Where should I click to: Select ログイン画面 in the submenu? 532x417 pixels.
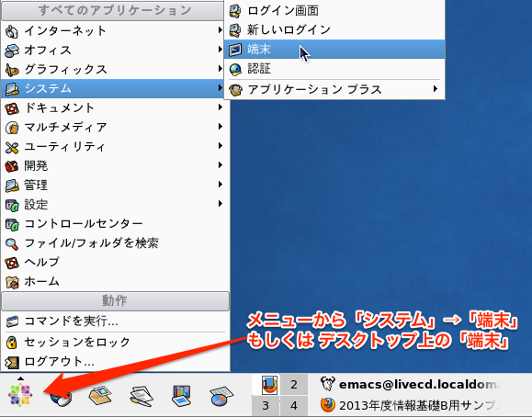[334, 11]
